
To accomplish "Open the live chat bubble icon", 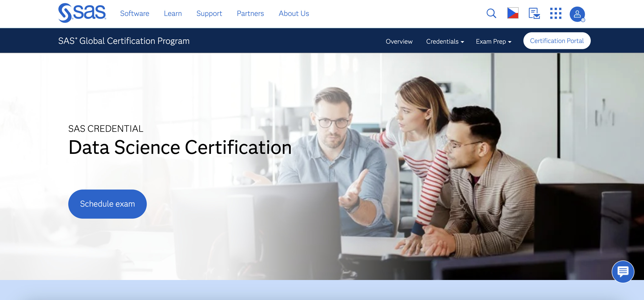I will click(x=623, y=272).
